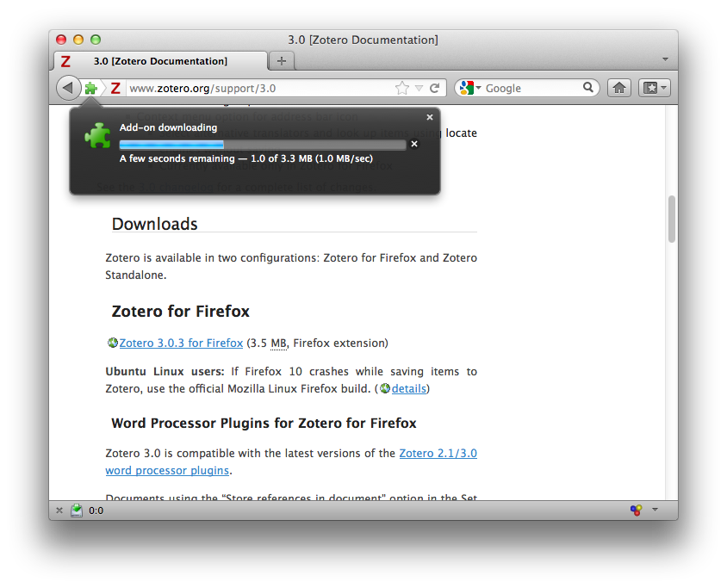Cancel the add-on download next to progress bar
The image size is (727, 588).
[414, 144]
